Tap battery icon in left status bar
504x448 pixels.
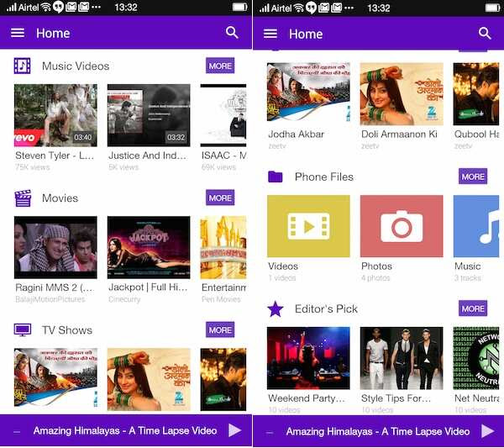(239, 7)
